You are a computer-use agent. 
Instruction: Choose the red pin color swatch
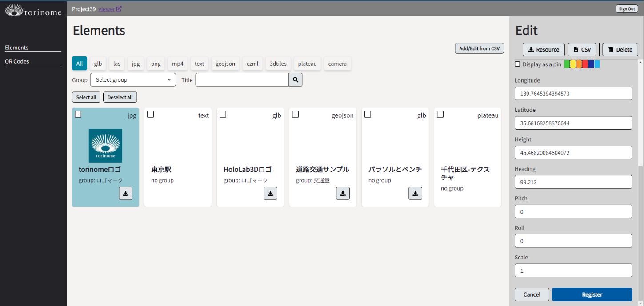point(585,64)
